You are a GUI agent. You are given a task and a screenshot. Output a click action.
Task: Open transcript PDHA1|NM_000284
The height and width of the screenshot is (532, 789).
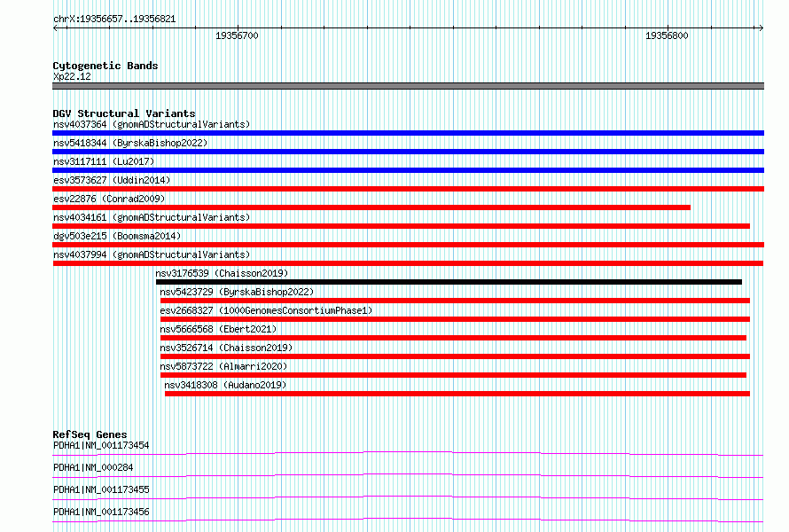pyautogui.click(x=93, y=467)
